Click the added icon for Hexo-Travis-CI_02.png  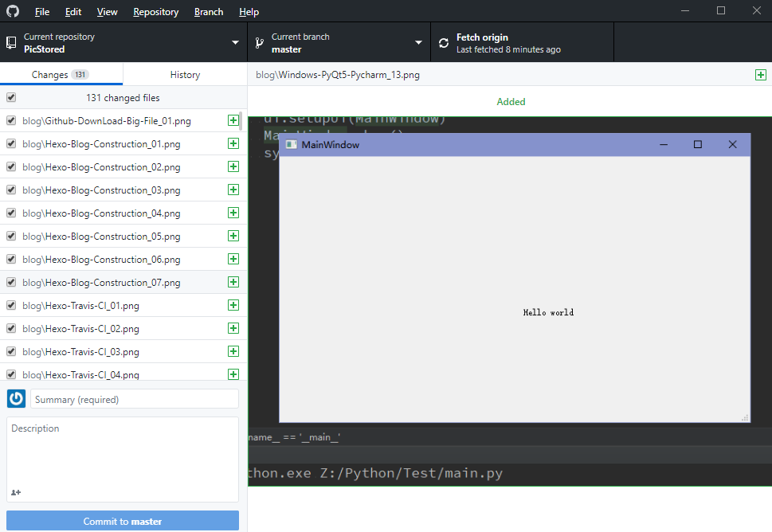pos(233,329)
